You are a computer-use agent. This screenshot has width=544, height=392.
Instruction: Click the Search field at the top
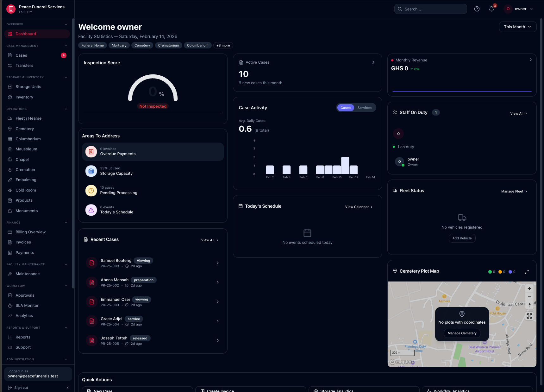(x=430, y=9)
